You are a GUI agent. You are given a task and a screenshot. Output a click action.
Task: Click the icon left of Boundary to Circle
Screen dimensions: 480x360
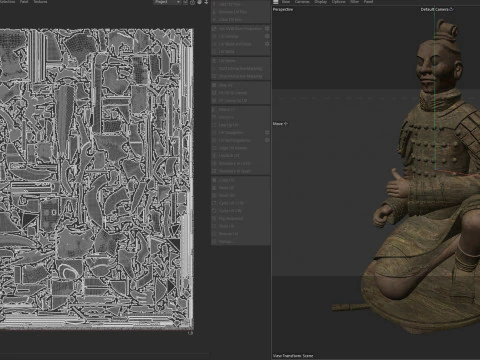pyautogui.click(x=214, y=163)
